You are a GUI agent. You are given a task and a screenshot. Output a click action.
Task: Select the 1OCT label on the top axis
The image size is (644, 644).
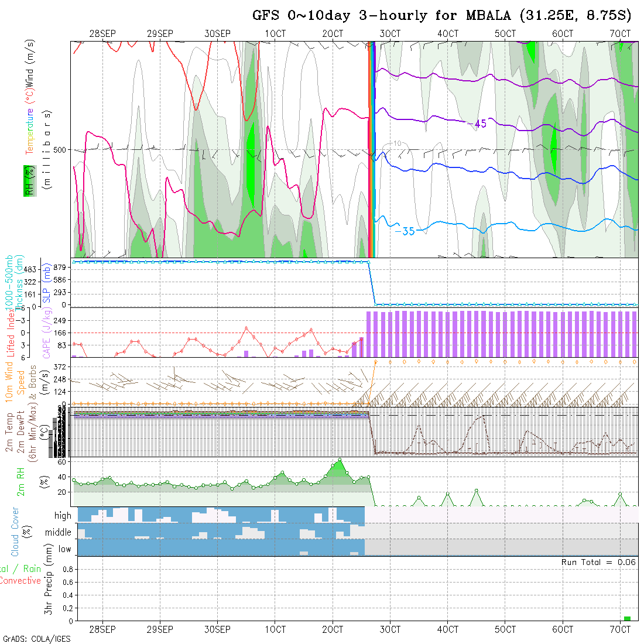pyautogui.click(x=275, y=34)
